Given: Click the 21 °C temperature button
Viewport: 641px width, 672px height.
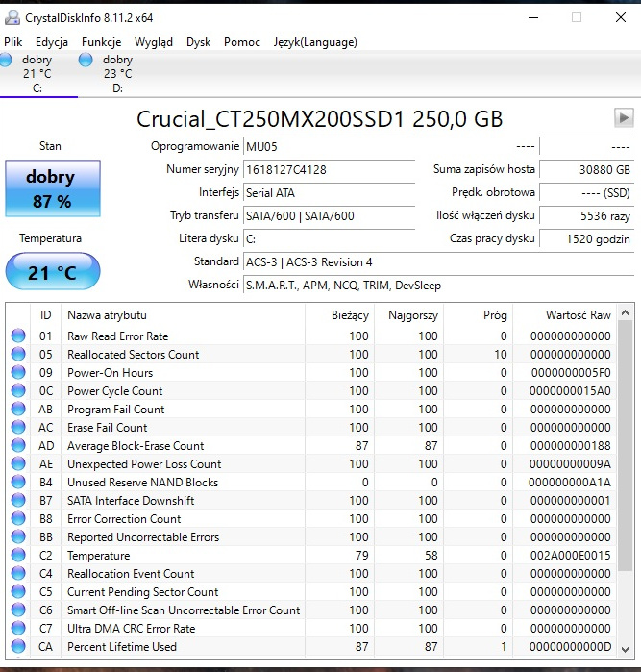Looking at the screenshot, I should pos(53,272).
